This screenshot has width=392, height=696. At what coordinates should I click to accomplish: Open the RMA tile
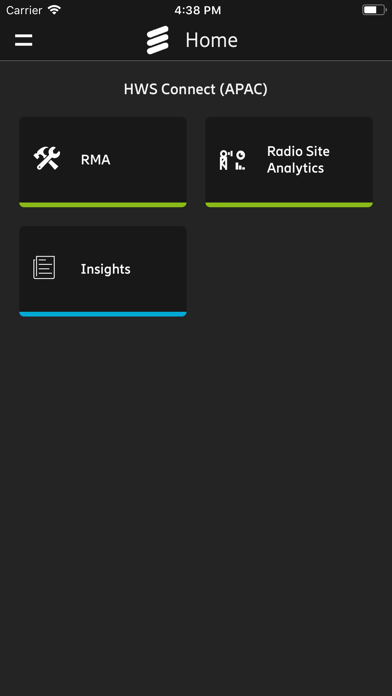(x=103, y=162)
